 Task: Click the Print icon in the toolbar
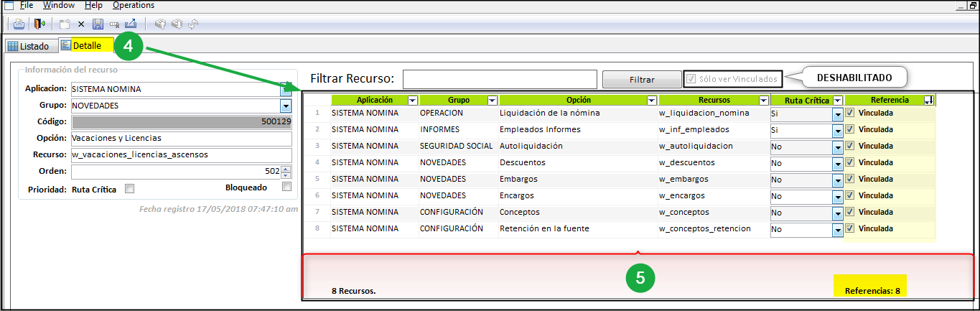pos(19,24)
